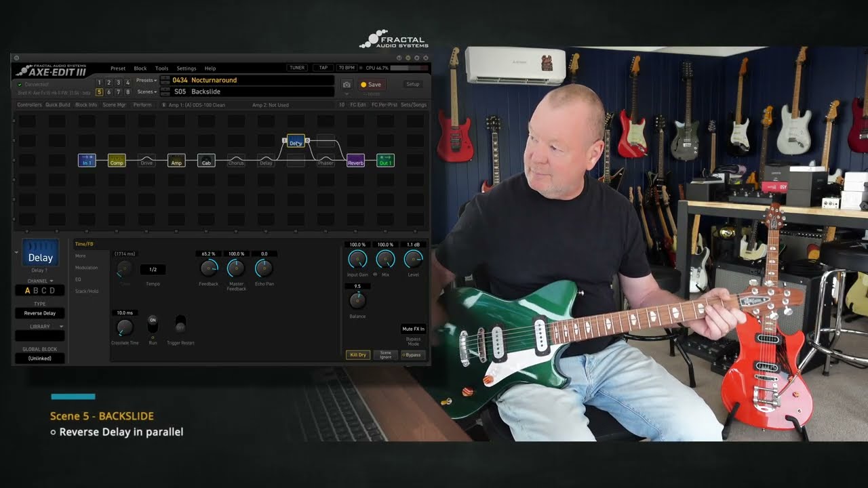
Task: Toggle the Bypass button
Action: [x=412, y=354]
